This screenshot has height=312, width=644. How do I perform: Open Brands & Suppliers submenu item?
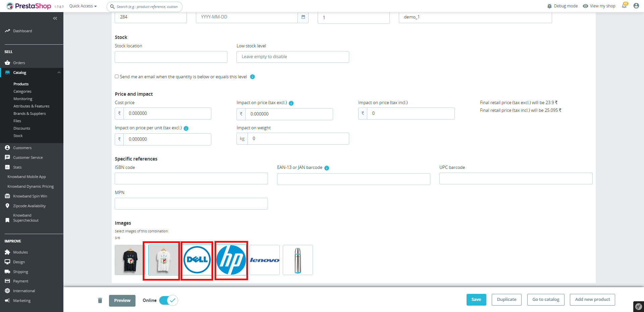(x=30, y=114)
